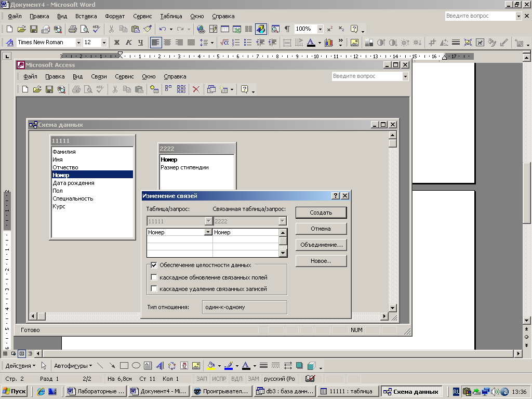Click Align Center icon
Screen dimensions: 532x399
(x=167, y=43)
